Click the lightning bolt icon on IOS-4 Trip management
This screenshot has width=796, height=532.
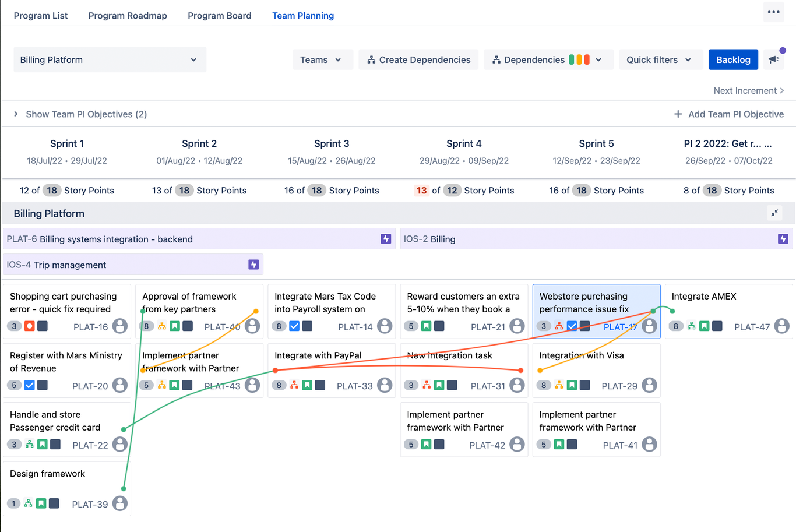pyautogui.click(x=253, y=265)
